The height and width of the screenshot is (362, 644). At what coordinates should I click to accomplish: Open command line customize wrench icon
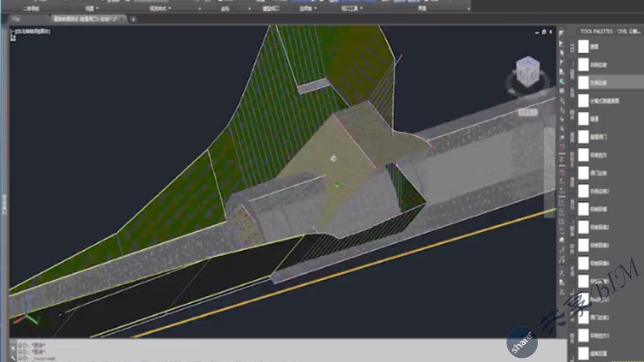tap(13, 358)
